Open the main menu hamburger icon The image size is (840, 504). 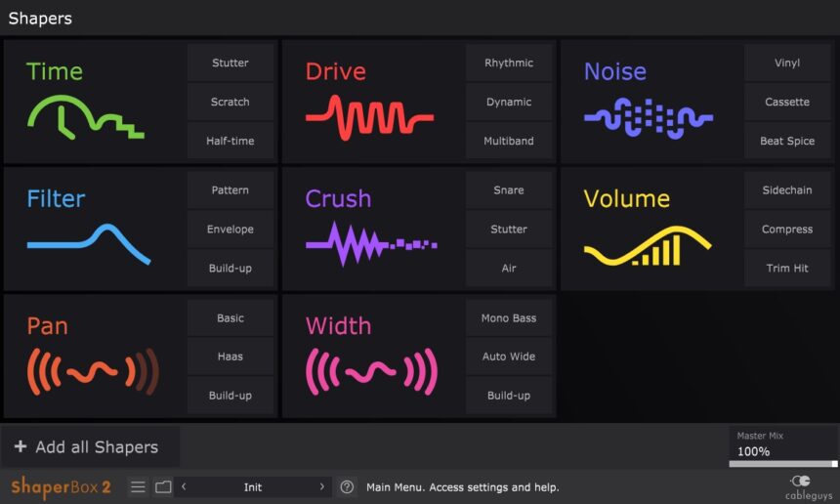coord(139,486)
